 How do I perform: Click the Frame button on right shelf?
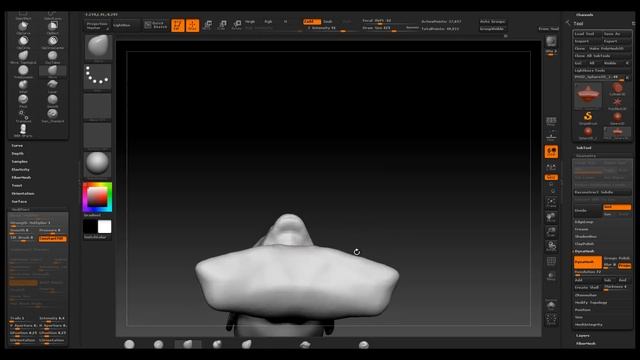551,202
